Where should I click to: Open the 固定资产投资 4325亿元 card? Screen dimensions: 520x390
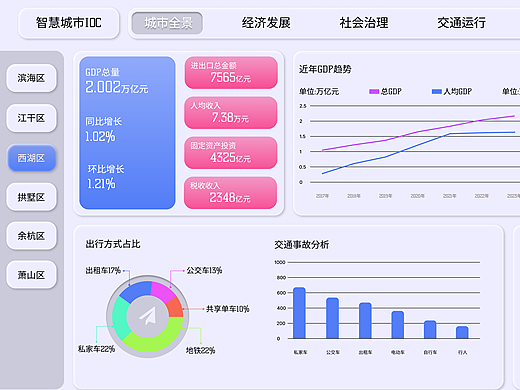pyautogui.click(x=231, y=153)
